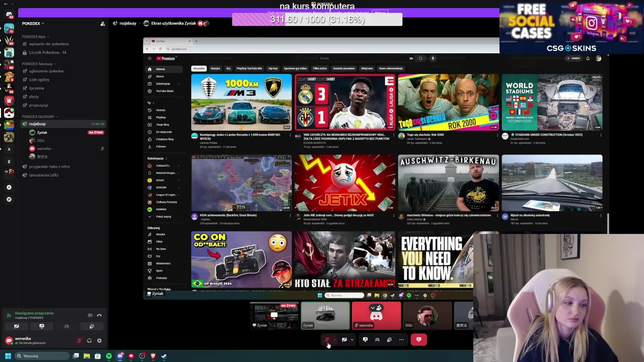
Task: Open Task View icon in Windows taskbar
Action: point(76,356)
